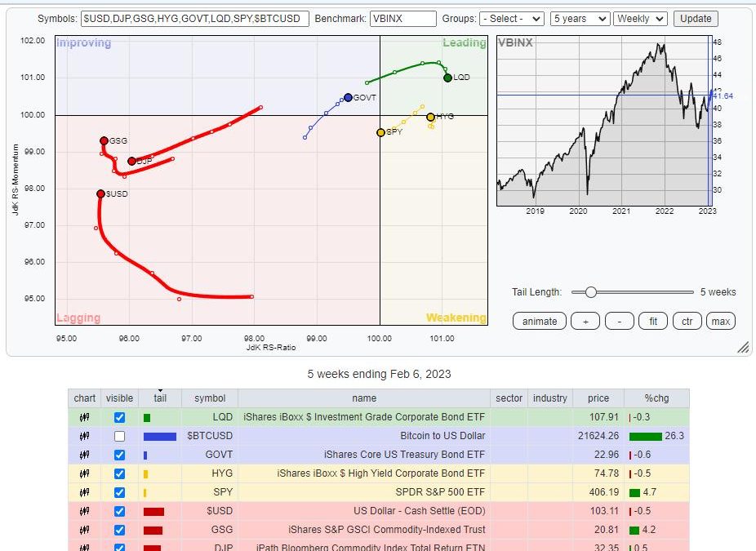Uncheck visibility for GOVT
Image resolution: width=756 pixels, height=551 pixels.
(119, 455)
